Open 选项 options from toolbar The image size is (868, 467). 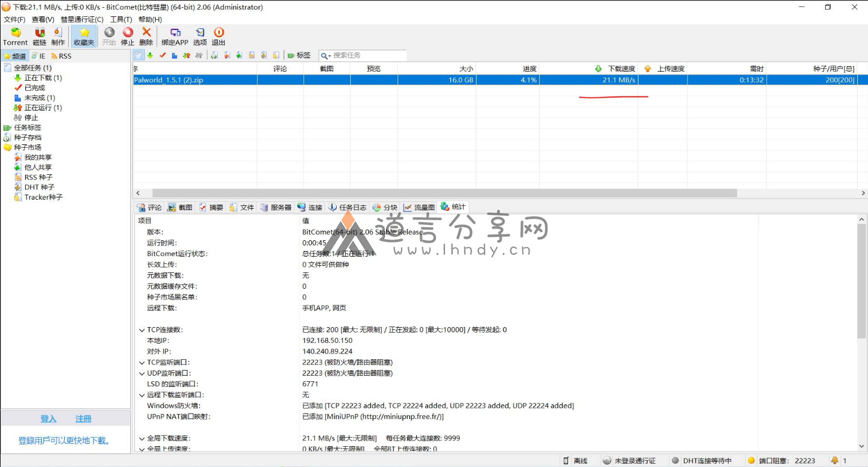tap(200, 37)
